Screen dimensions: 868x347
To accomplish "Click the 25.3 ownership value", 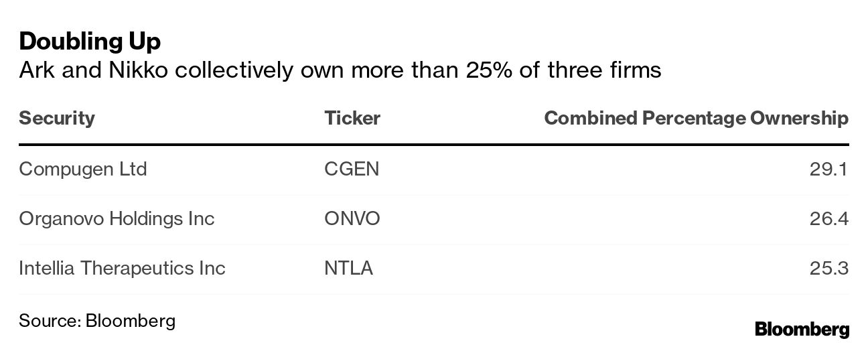I will point(828,268).
